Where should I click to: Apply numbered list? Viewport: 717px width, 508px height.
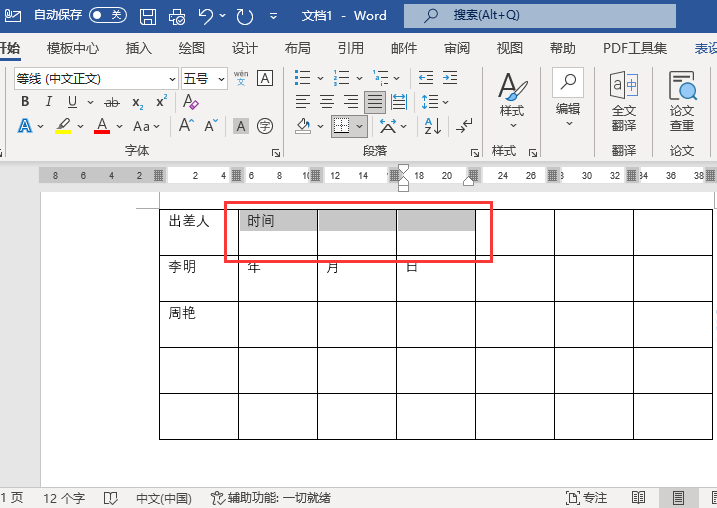click(341, 78)
